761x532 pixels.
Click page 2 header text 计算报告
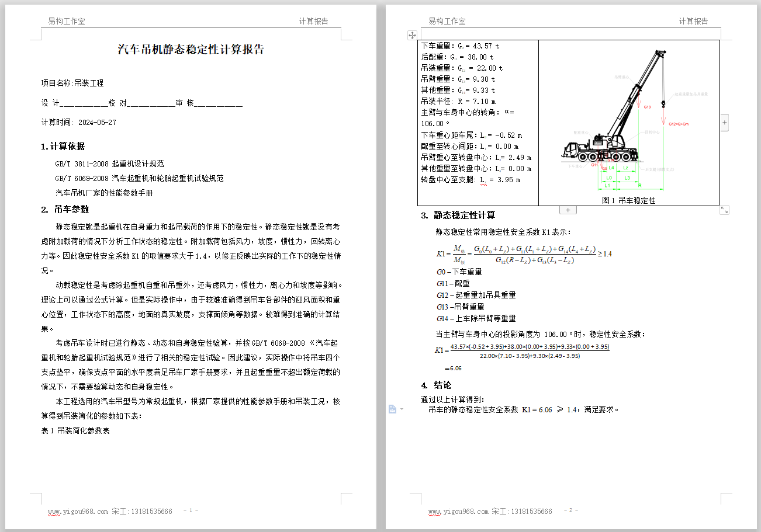[x=694, y=21]
